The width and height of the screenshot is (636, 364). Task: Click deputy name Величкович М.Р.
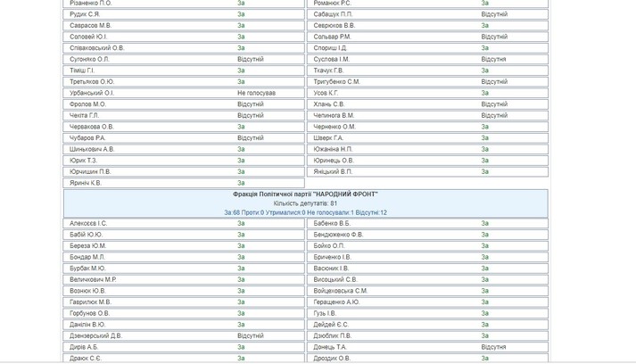(93, 280)
